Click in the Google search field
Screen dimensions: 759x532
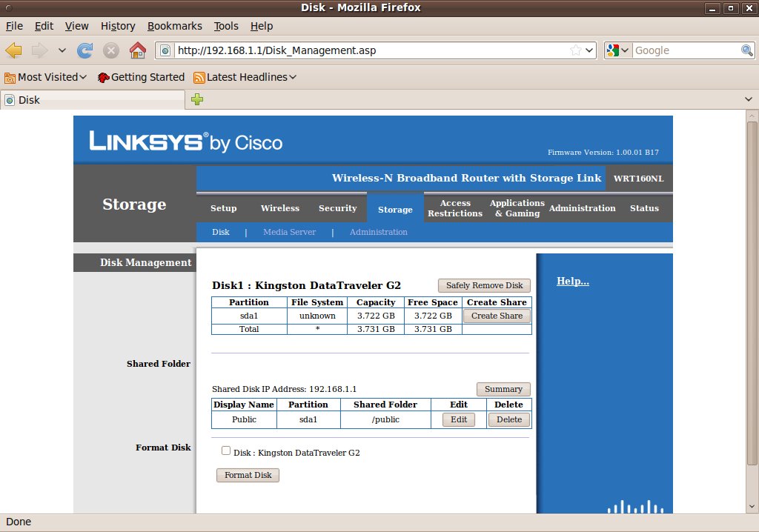(x=686, y=50)
